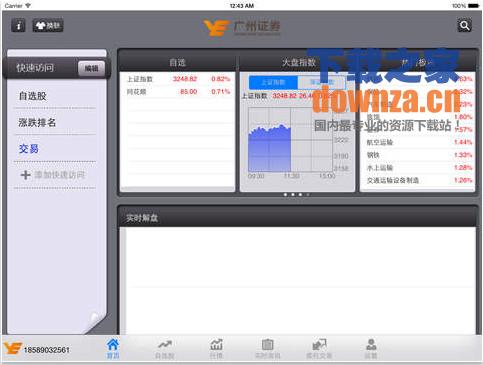Click the 3248.82 price in 自选 list
The image size is (483, 365).
[185, 79]
